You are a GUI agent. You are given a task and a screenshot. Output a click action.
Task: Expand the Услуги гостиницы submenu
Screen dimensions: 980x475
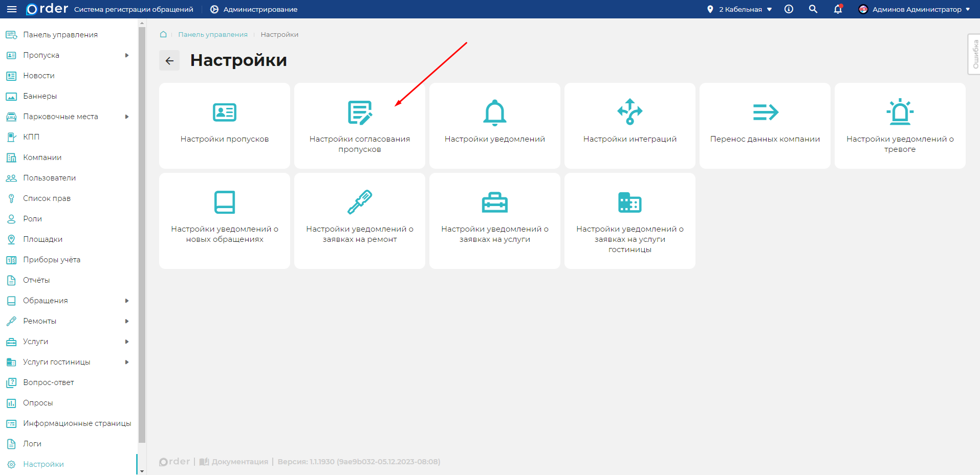click(x=127, y=362)
